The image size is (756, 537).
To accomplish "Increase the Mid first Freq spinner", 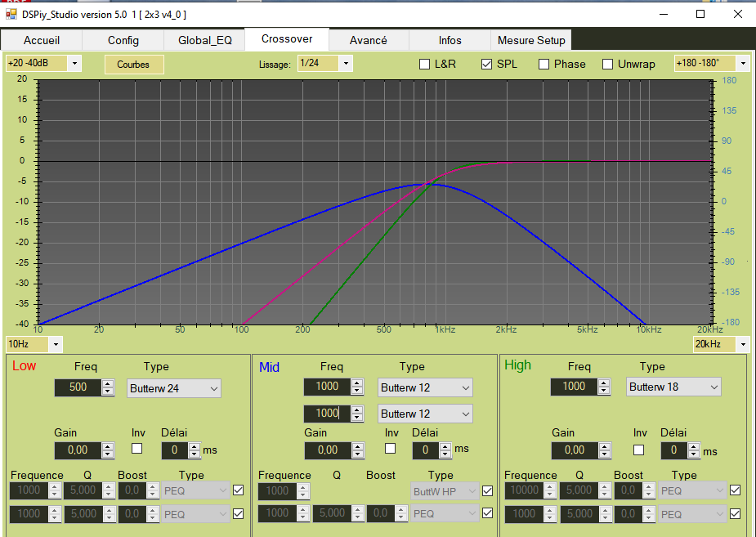I will pos(357,383).
